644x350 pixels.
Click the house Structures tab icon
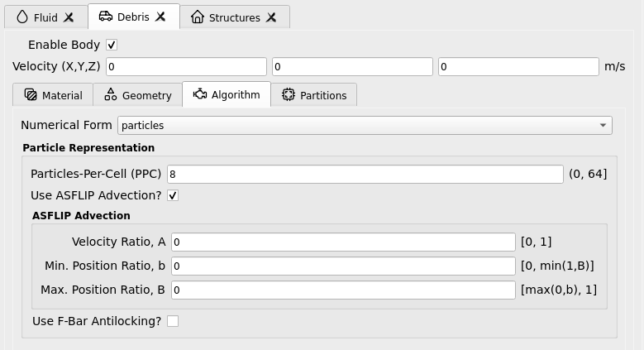(x=198, y=17)
